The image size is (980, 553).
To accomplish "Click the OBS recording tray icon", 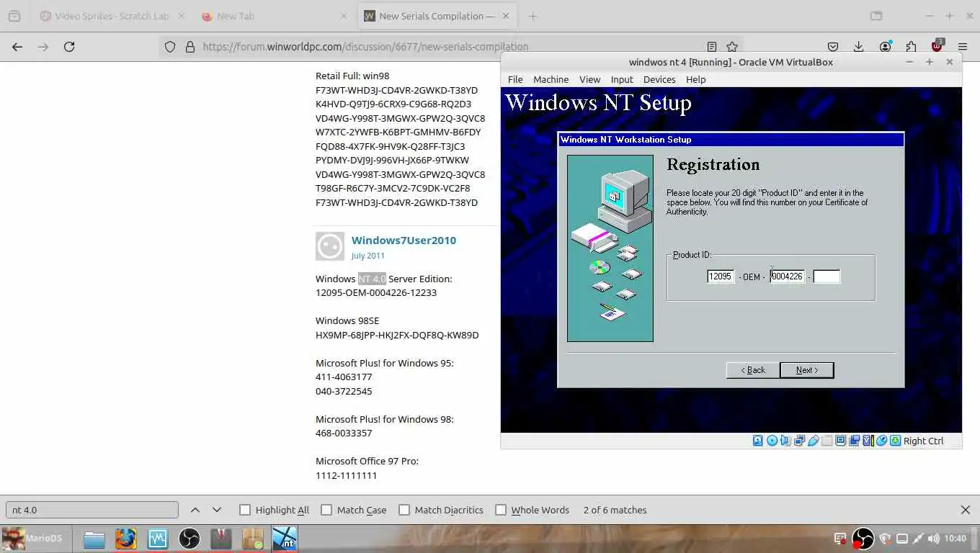I will click(x=863, y=538).
